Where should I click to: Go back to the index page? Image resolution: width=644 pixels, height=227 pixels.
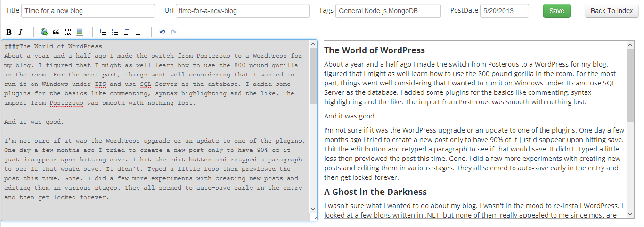coord(611,11)
